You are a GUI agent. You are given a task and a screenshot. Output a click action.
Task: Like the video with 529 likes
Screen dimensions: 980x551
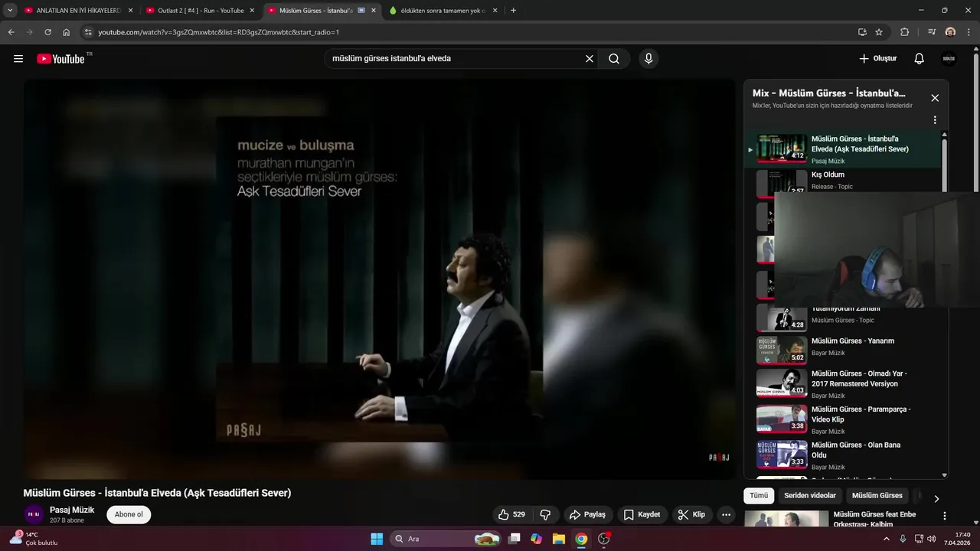[511, 514]
